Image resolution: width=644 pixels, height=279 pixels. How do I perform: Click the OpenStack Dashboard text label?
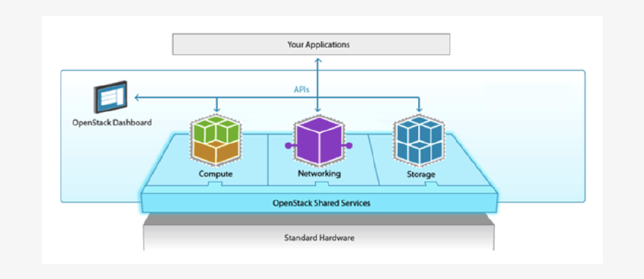pos(112,122)
